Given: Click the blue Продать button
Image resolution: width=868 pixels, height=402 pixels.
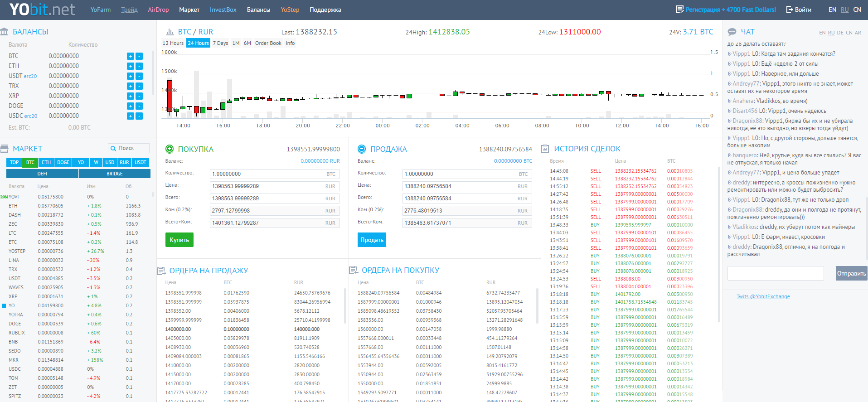Looking at the screenshot, I should click(x=372, y=240).
